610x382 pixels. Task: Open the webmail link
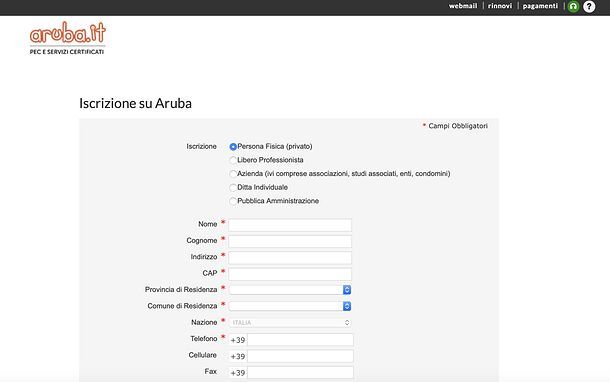pos(463,6)
